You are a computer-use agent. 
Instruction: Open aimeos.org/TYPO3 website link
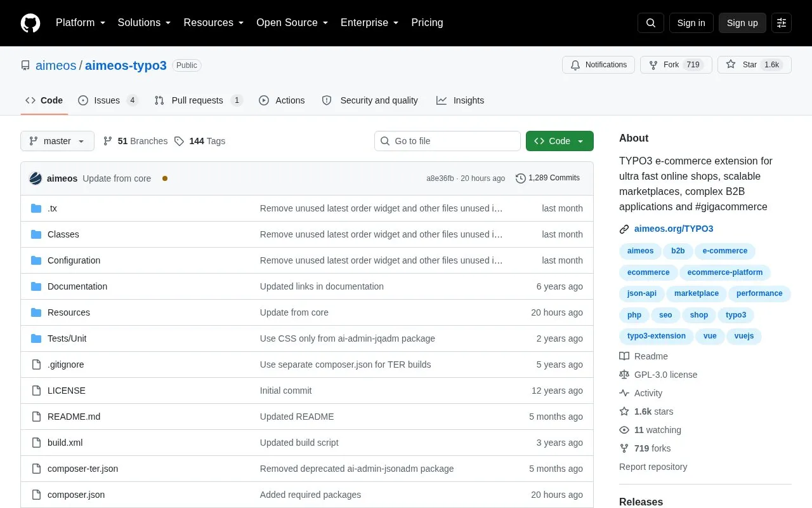pos(674,229)
